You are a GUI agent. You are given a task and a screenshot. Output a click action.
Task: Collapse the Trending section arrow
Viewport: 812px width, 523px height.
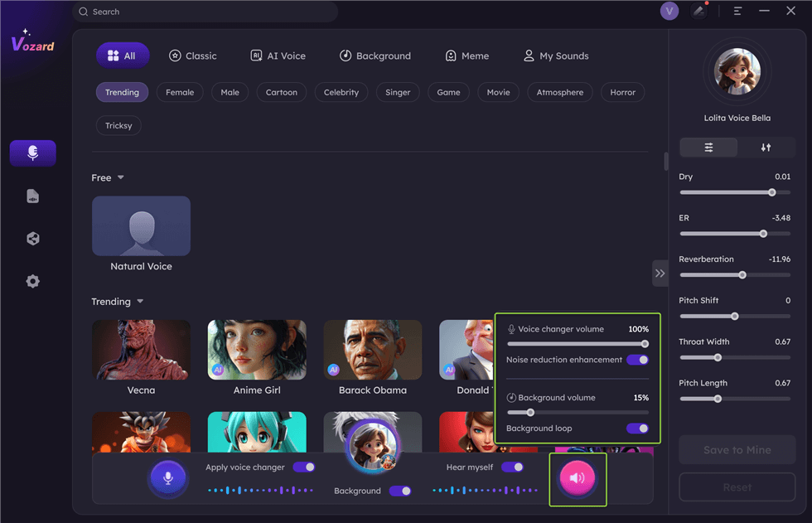140,302
